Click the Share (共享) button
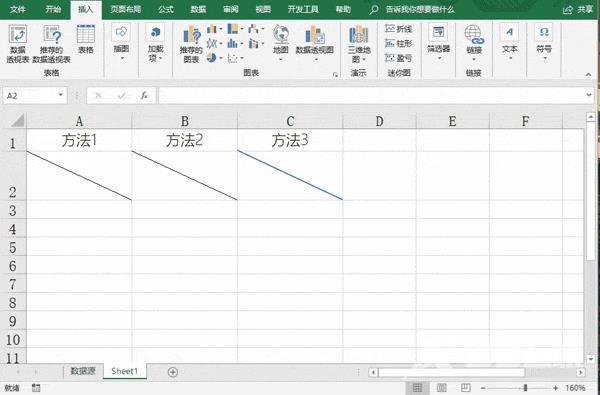Viewport: 600px width, 395px height. click(578, 10)
